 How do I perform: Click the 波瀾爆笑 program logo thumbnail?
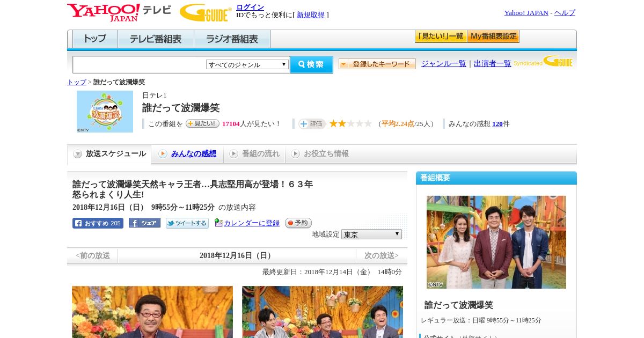(105, 112)
